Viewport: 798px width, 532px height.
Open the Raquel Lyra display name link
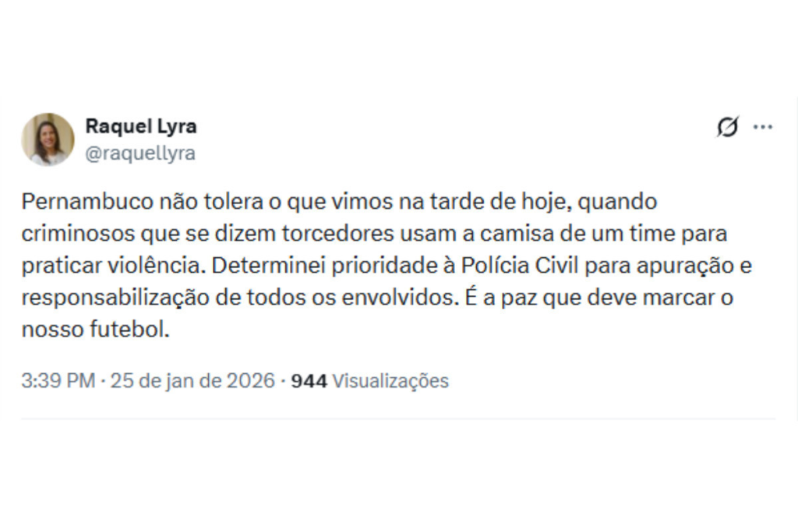pos(140,126)
